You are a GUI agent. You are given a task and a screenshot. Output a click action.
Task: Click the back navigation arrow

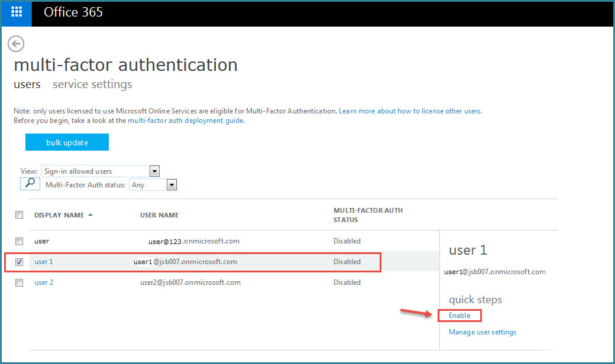click(x=15, y=44)
